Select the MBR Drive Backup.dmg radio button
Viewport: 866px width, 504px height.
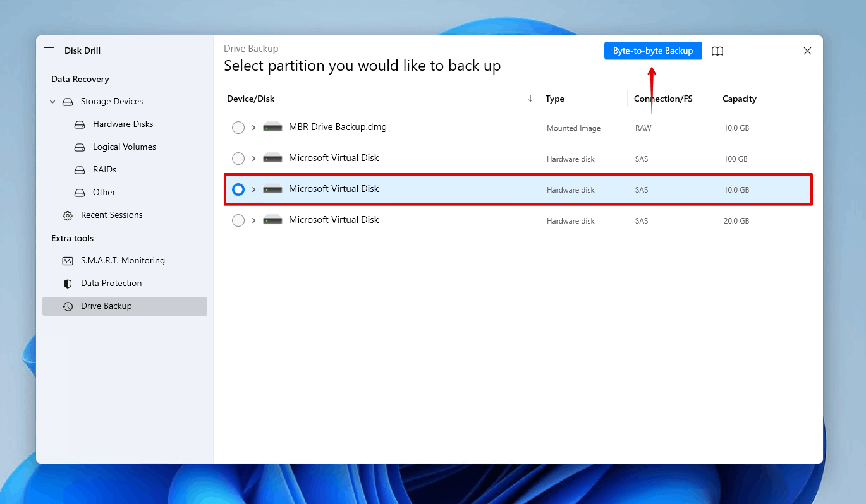pyautogui.click(x=238, y=127)
